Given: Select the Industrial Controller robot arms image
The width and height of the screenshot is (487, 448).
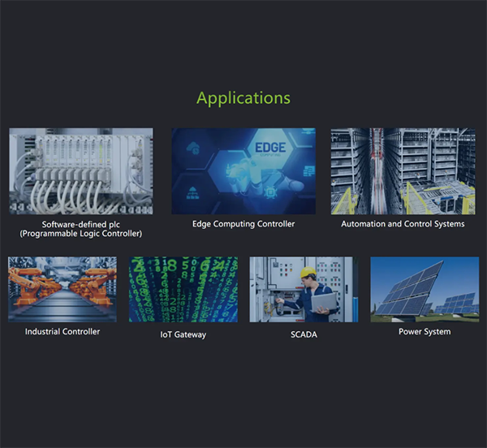Looking at the screenshot, I should (62, 289).
